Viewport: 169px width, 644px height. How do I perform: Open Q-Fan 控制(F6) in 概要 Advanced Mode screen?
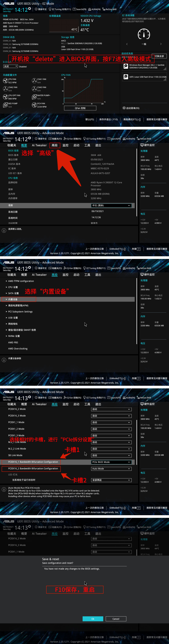72,139
